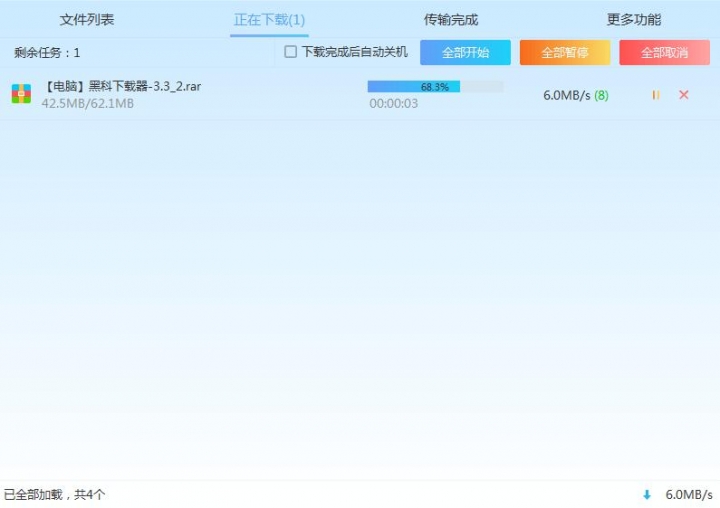This screenshot has width=720, height=508.
Task: Click the 已全部加载，共4个 status text
Action: [x=54, y=494]
